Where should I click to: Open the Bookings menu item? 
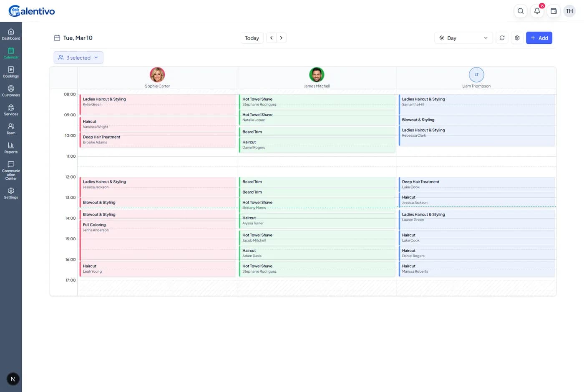coord(11,72)
